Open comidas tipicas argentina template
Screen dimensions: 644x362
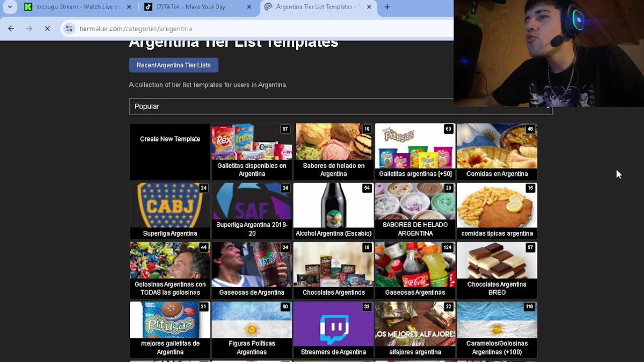(497, 211)
